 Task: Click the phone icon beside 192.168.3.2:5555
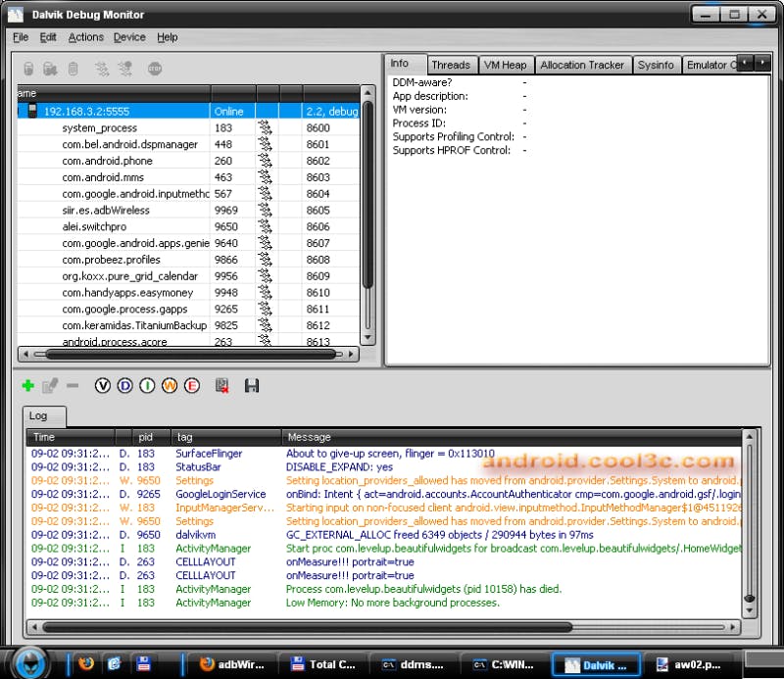pyautogui.click(x=31, y=111)
